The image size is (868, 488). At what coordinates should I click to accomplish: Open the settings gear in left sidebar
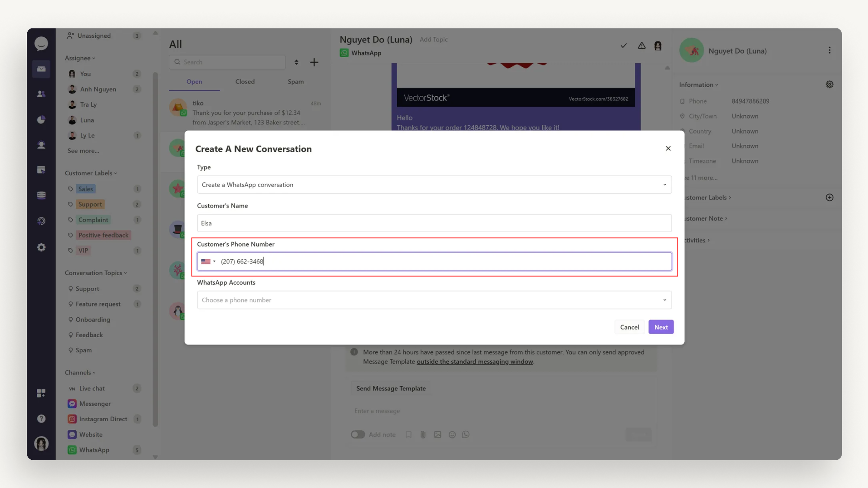[x=41, y=247]
